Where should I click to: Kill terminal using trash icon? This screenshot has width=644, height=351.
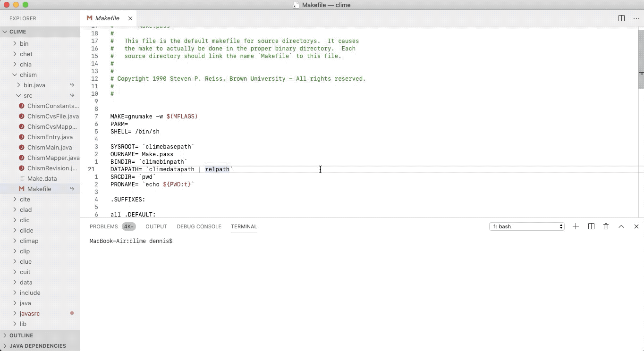(x=606, y=226)
